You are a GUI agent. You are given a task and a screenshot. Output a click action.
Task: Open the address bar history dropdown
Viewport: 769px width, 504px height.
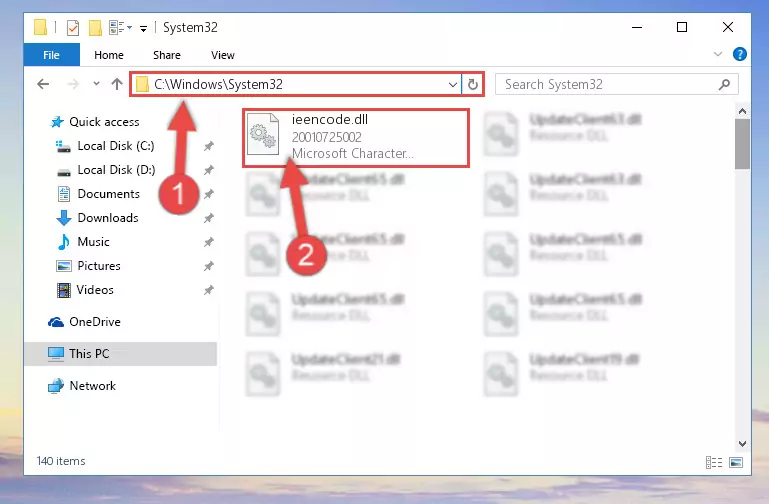pos(453,84)
